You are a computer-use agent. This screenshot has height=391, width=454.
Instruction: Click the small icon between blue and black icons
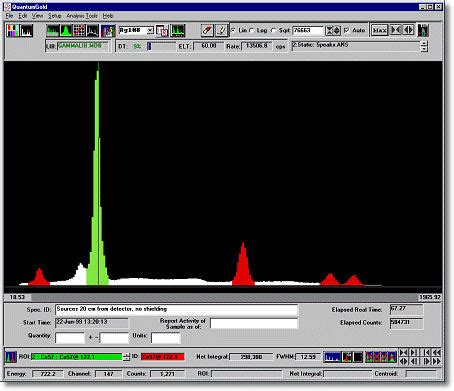(x=347, y=357)
